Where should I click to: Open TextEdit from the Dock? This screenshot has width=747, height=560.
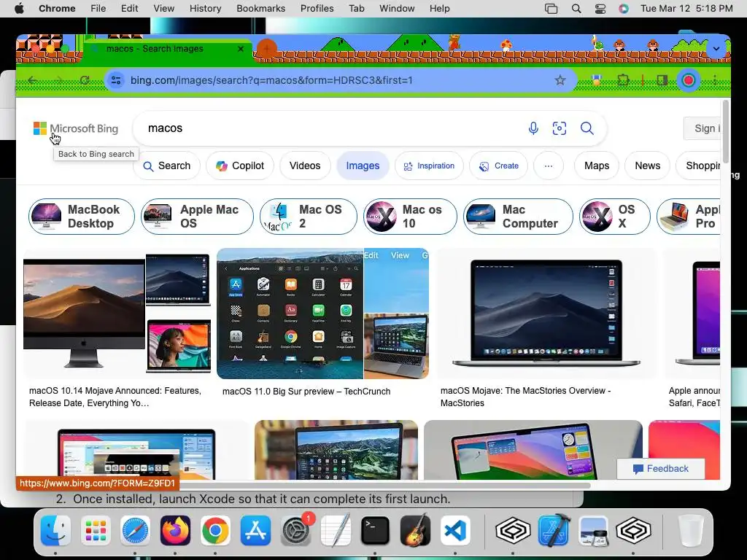coord(336,531)
